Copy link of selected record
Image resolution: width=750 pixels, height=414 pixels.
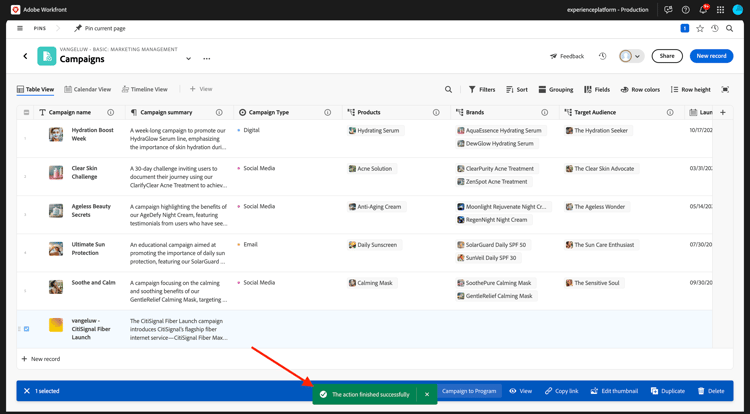click(x=562, y=391)
